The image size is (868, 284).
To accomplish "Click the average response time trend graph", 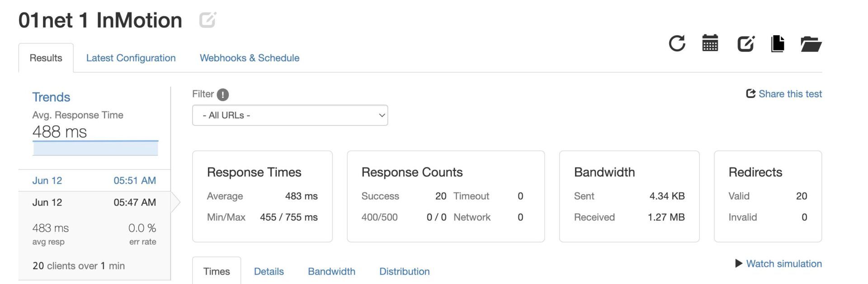I will [x=95, y=148].
